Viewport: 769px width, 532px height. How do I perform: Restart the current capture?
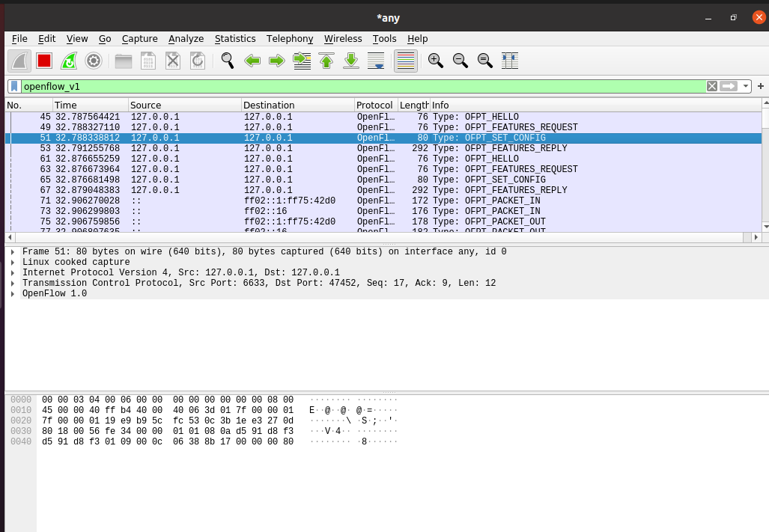pos(69,61)
